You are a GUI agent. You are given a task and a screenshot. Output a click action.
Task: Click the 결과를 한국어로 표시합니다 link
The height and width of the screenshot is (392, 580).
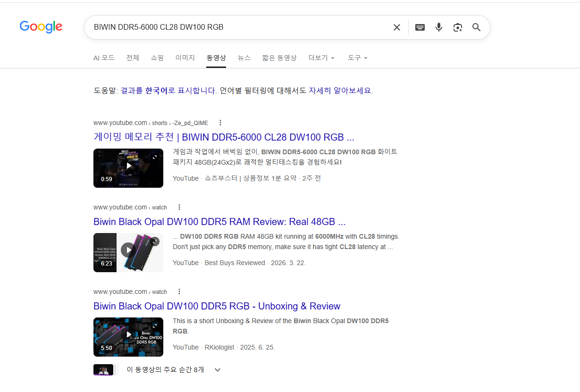(168, 91)
